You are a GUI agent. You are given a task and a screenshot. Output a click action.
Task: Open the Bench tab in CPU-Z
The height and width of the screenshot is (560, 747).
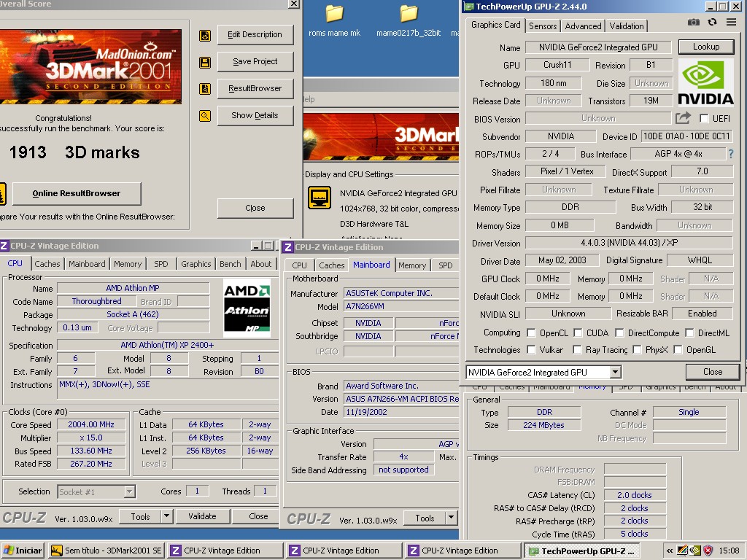point(230,264)
